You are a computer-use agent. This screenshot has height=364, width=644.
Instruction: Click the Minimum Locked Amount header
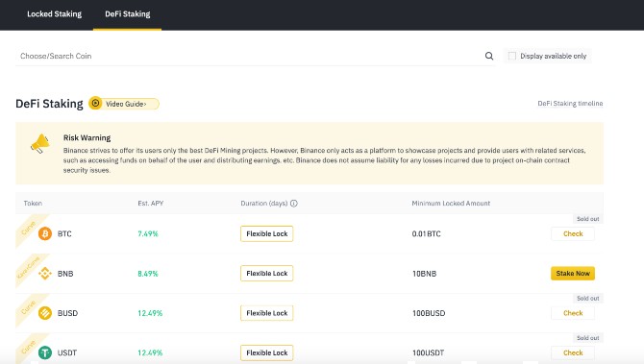(451, 204)
